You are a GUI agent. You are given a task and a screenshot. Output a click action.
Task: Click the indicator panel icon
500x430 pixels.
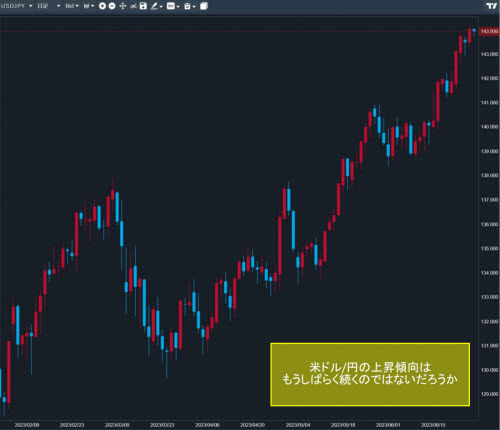click(x=171, y=6)
